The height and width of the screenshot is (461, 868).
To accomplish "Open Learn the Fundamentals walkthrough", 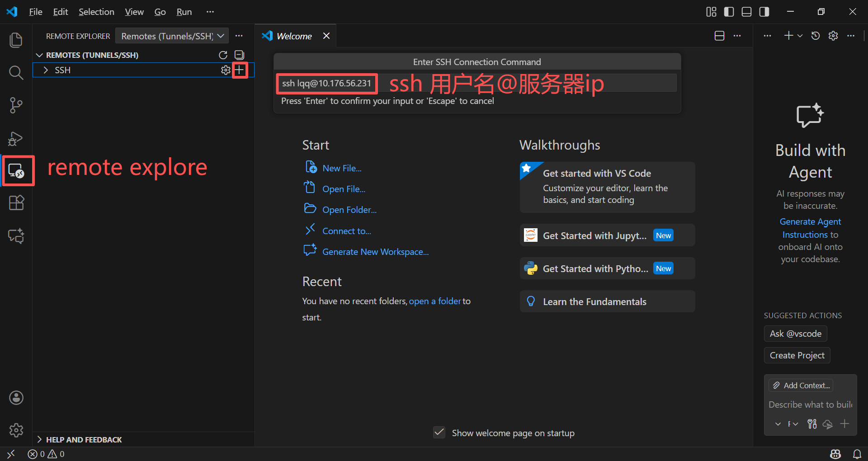I will coord(607,301).
